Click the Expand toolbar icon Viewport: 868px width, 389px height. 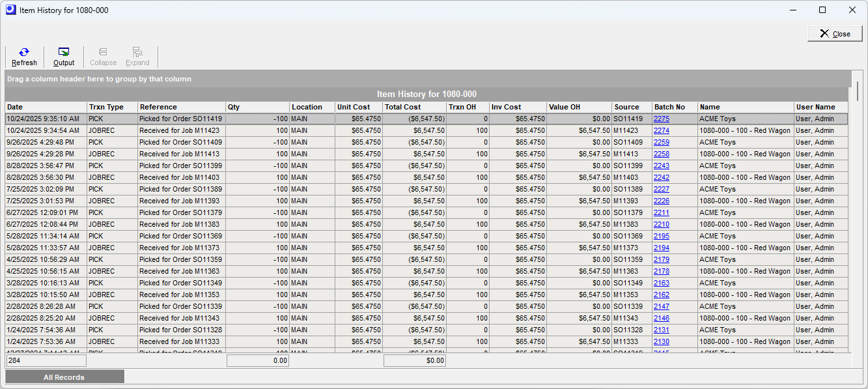coord(137,57)
